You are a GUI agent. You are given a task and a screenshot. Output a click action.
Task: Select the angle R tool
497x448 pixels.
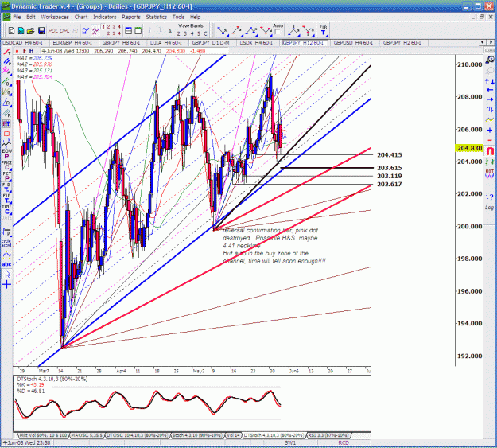click(x=6, y=103)
